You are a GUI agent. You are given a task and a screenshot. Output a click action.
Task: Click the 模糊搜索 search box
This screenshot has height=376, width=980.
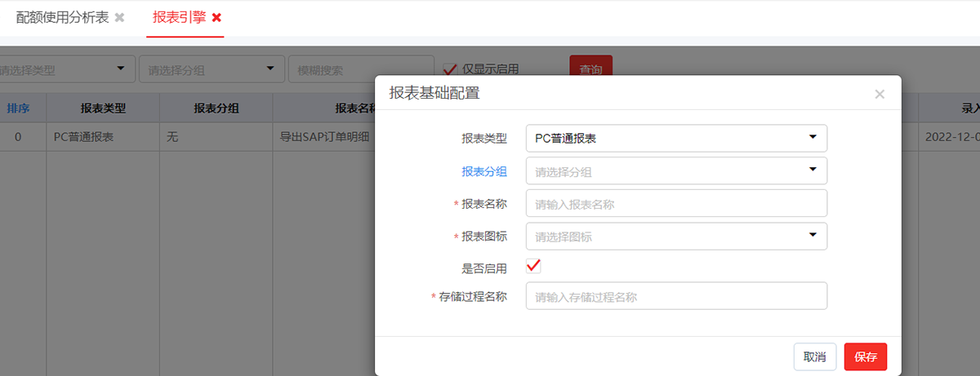[x=360, y=70]
